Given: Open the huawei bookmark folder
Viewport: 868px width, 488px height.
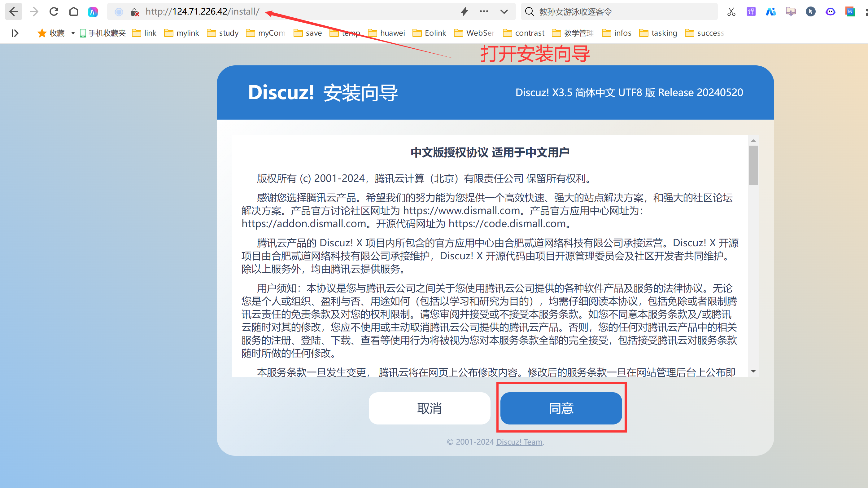Looking at the screenshot, I should click(386, 33).
